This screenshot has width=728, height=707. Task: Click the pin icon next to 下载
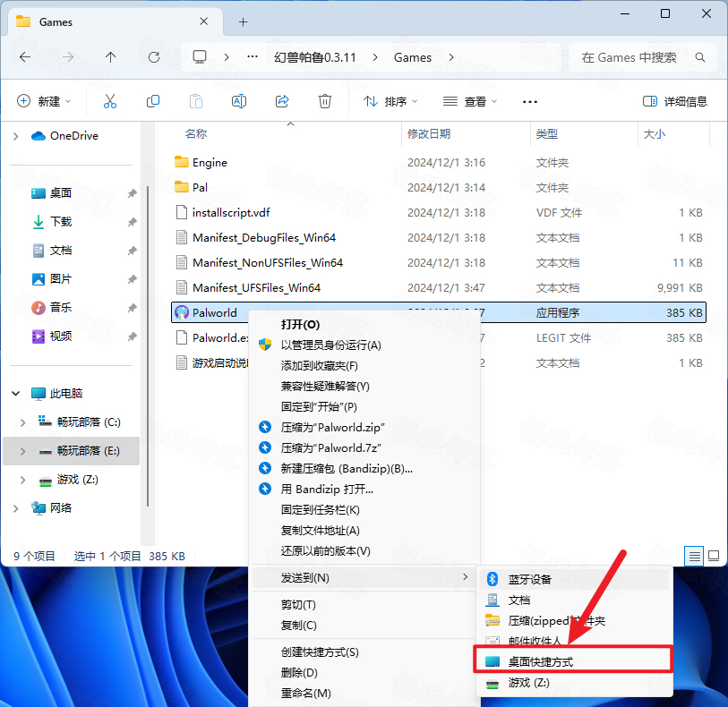(133, 222)
